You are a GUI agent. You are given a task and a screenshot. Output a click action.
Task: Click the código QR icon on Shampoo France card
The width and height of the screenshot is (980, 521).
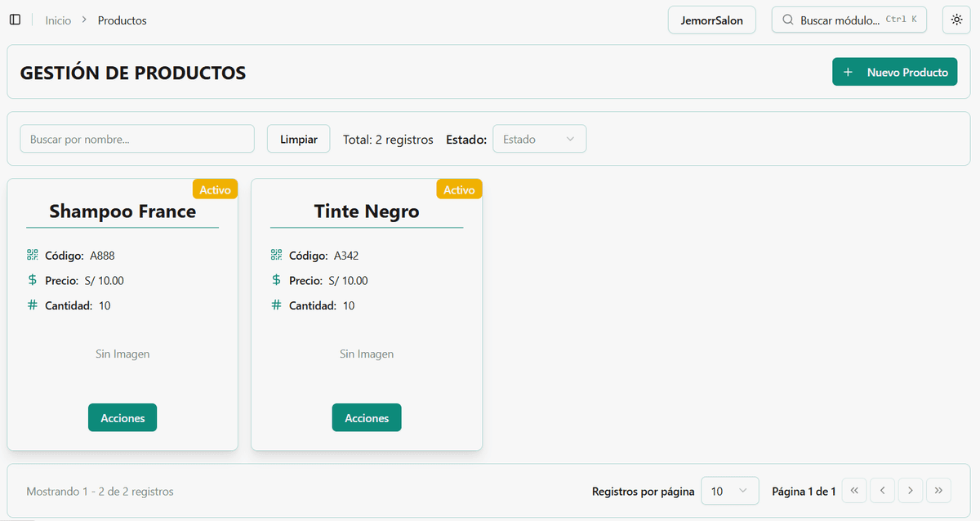[x=33, y=255]
